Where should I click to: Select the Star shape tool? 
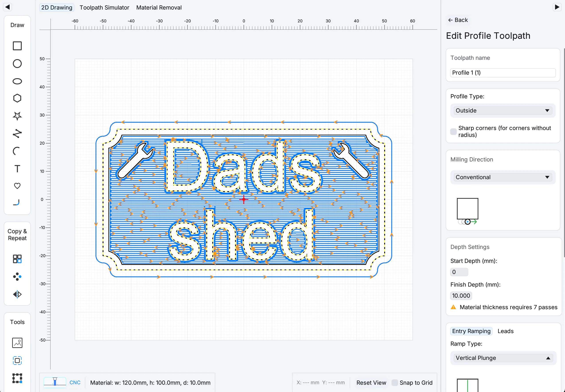(x=17, y=116)
